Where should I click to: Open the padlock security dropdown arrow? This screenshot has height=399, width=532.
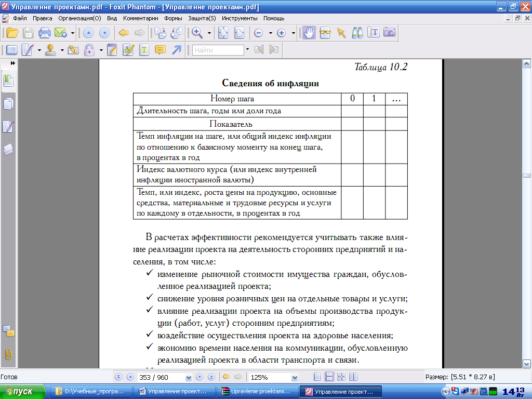coord(101,50)
